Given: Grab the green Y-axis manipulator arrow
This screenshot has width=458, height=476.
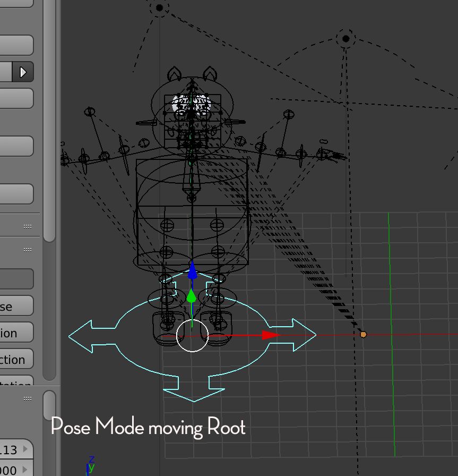Looking at the screenshot, I should [x=192, y=296].
